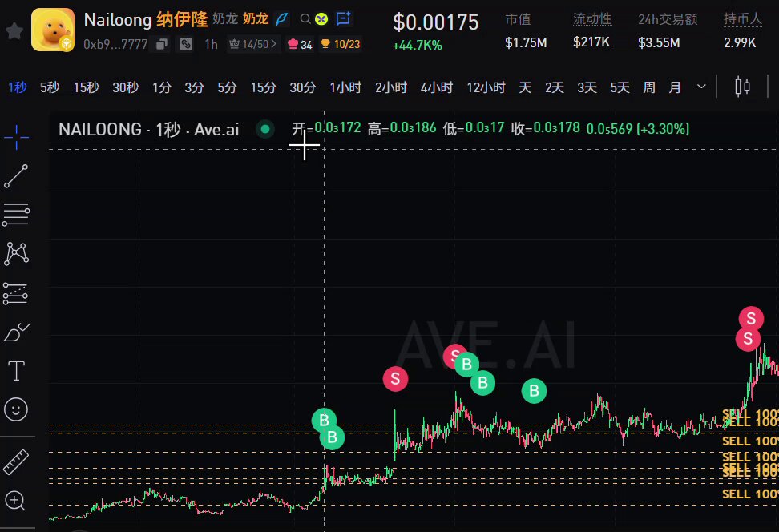Switch to the 30分 interval

coord(303,87)
